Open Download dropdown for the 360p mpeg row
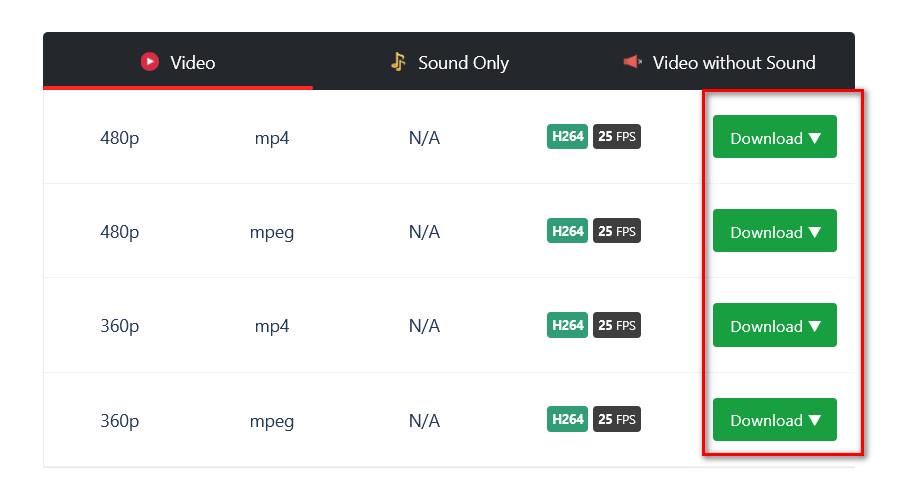Image resolution: width=898 pixels, height=489 pixels. click(x=774, y=419)
